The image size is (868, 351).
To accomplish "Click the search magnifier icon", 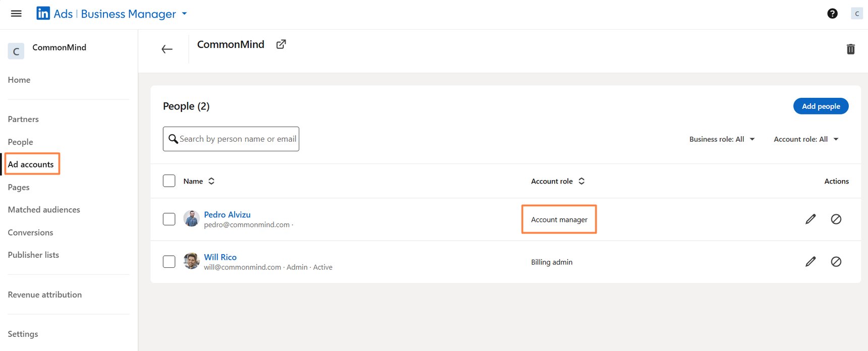I will (173, 139).
